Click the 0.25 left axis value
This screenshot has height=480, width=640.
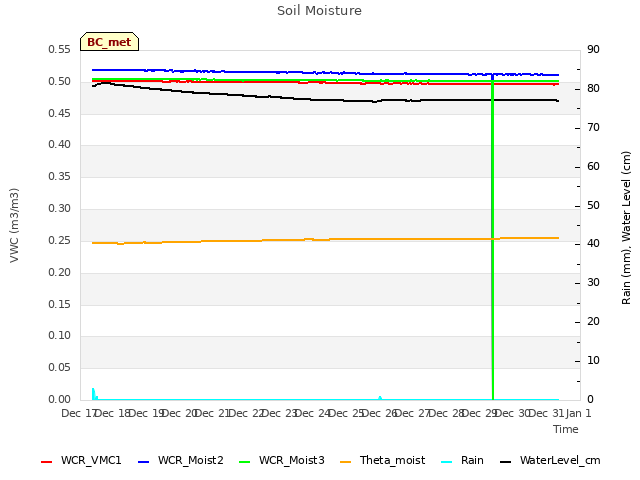pyautogui.click(x=60, y=240)
